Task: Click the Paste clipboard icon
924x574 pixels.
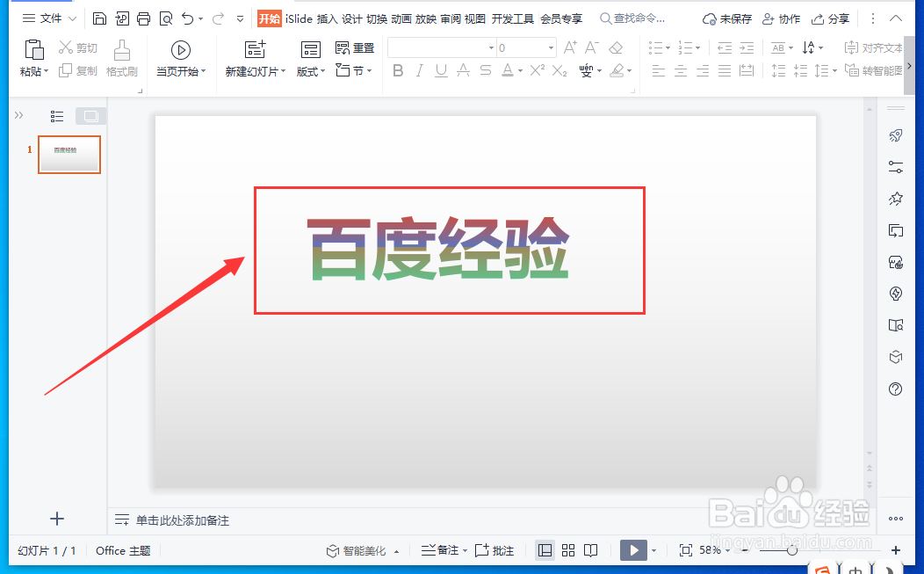Action: pyautogui.click(x=34, y=50)
